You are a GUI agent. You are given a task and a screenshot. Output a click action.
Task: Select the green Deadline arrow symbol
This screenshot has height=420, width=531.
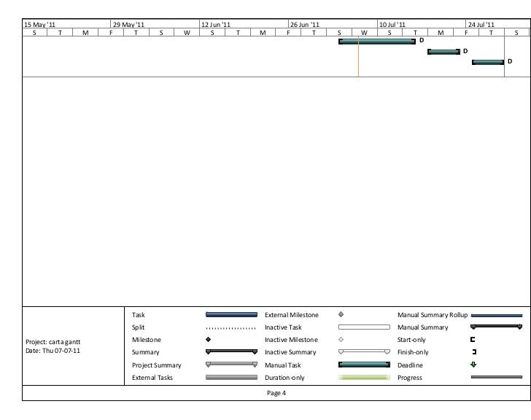[x=473, y=365]
